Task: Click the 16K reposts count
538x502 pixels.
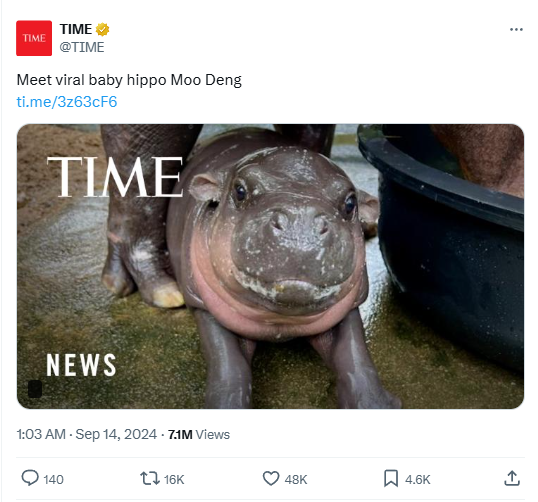Action: pos(174,479)
